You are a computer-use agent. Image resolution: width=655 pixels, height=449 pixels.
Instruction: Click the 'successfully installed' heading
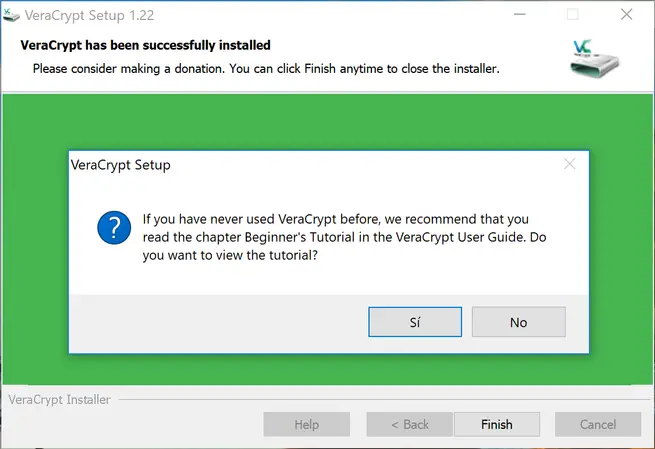click(x=146, y=45)
